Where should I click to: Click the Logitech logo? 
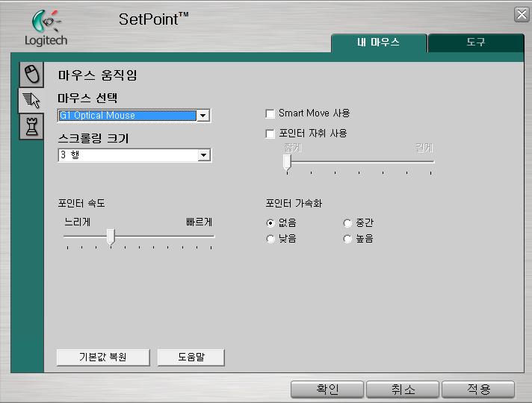tap(46, 28)
